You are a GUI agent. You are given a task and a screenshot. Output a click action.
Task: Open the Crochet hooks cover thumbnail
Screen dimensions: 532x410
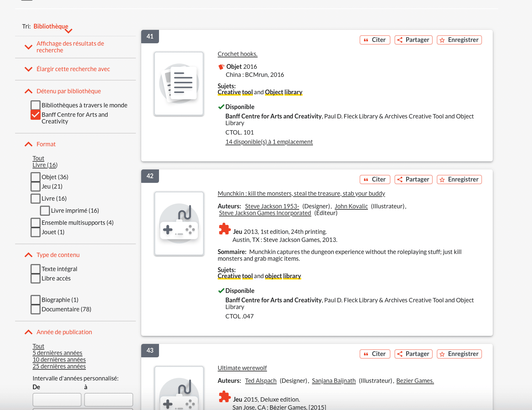(179, 84)
